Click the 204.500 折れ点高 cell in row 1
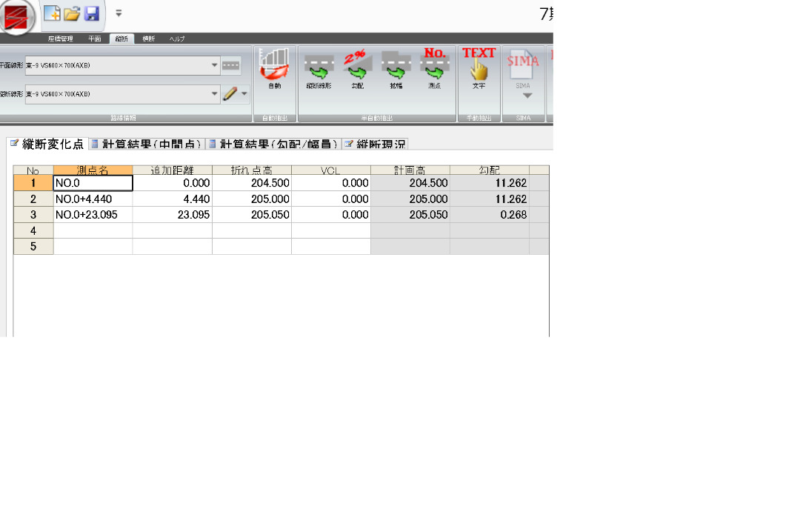The image size is (800, 532). (252, 183)
